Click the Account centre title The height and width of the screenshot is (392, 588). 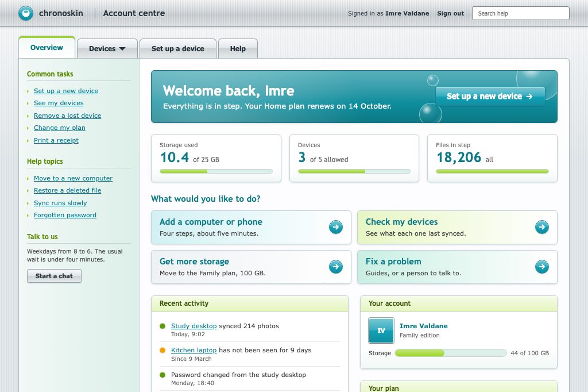click(134, 13)
